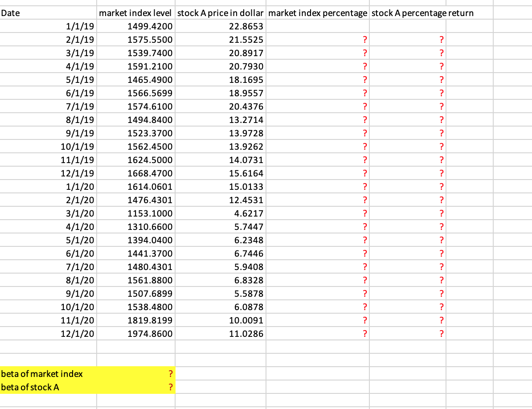Select the stock price 18.1695
532x409 pixels.
point(221,80)
